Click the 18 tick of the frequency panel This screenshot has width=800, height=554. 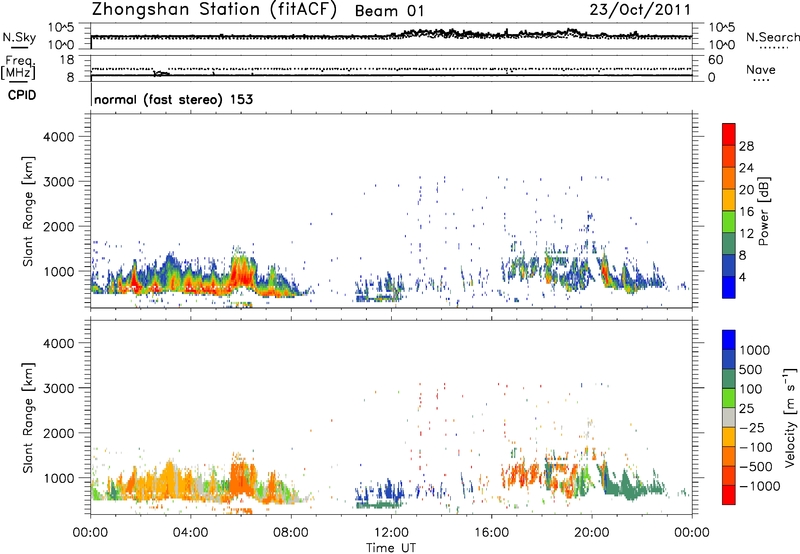coord(67,60)
